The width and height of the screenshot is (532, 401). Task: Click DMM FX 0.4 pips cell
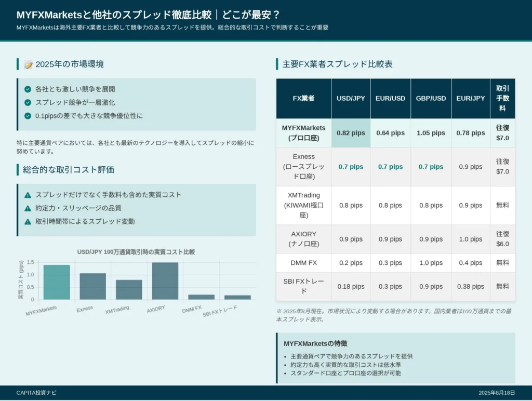(471, 263)
